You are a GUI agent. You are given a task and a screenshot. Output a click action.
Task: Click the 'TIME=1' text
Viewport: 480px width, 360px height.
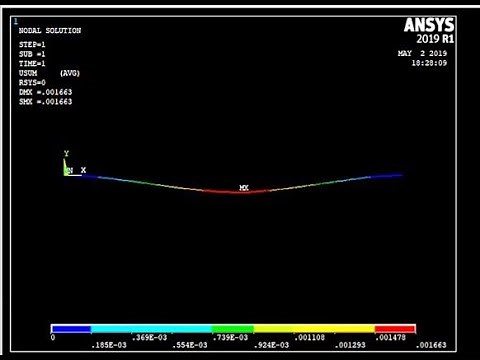tap(32, 64)
